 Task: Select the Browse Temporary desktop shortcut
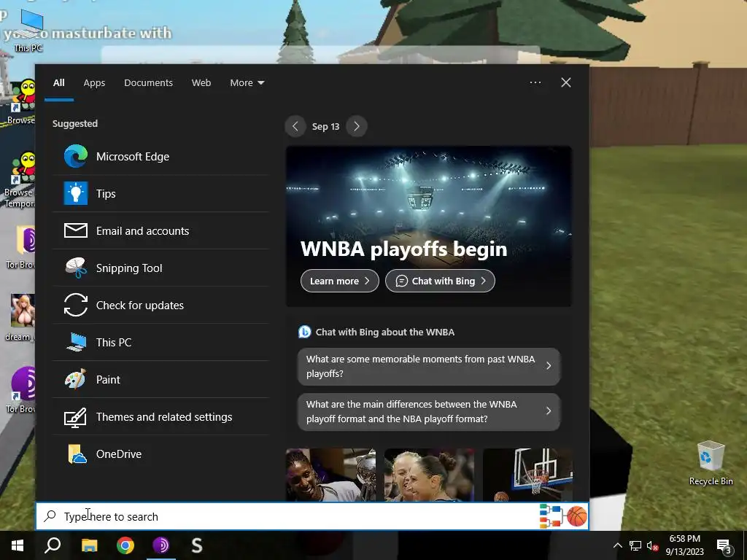click(20, 180)
